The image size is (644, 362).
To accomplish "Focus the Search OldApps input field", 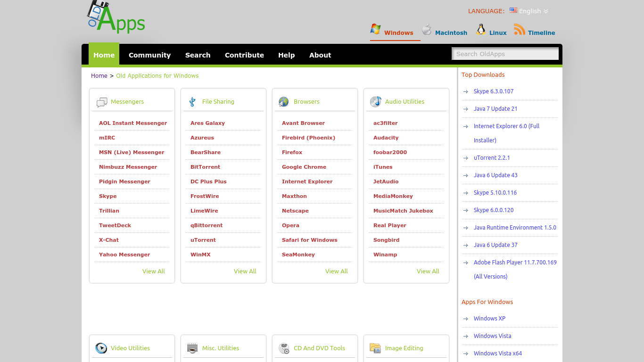I will coord(505,54).
